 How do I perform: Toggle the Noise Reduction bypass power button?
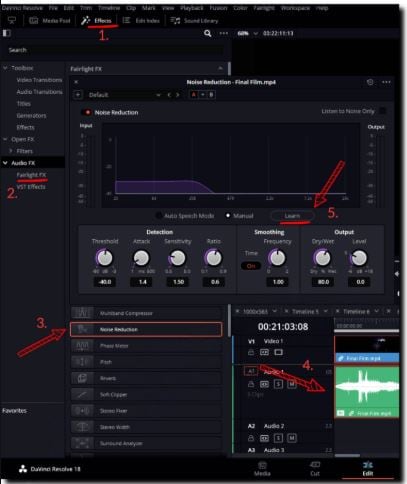(x=87, y=112)
